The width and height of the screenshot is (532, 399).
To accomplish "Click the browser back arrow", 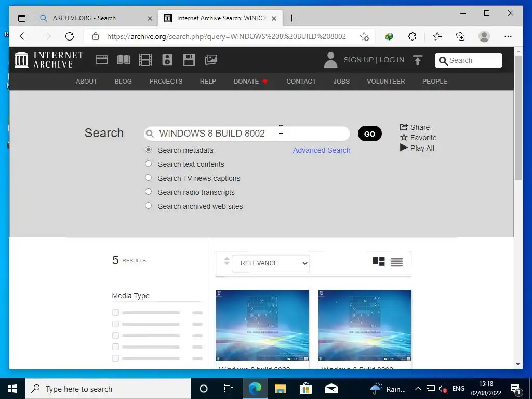I will [x=24, y=36].
